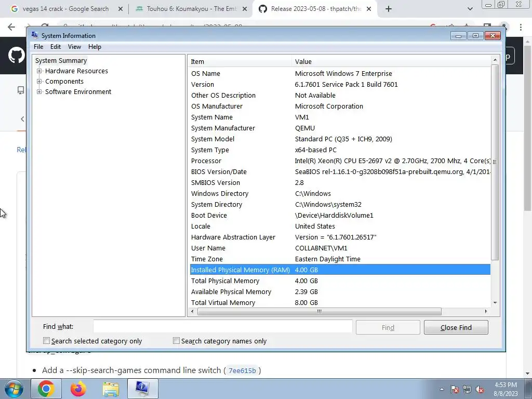532x399 pixels.
Task: Open a new Chrome tab
Action: (389, 9)
